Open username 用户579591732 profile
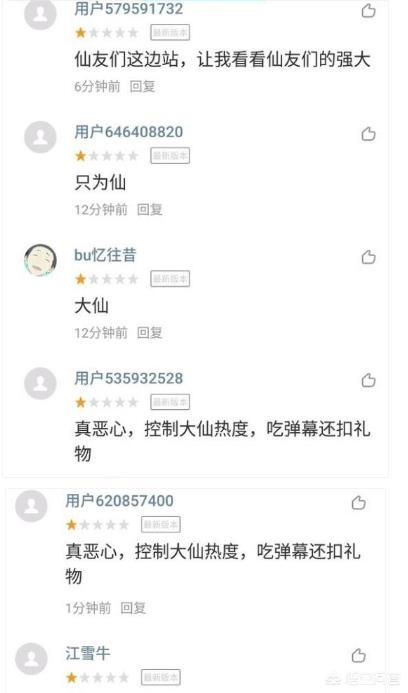 [128, 9]
